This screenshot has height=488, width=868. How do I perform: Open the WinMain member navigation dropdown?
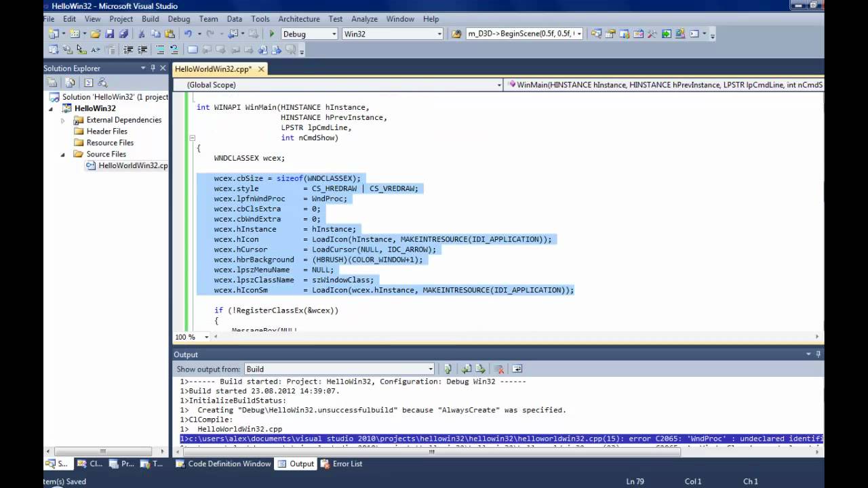(665, 85)
